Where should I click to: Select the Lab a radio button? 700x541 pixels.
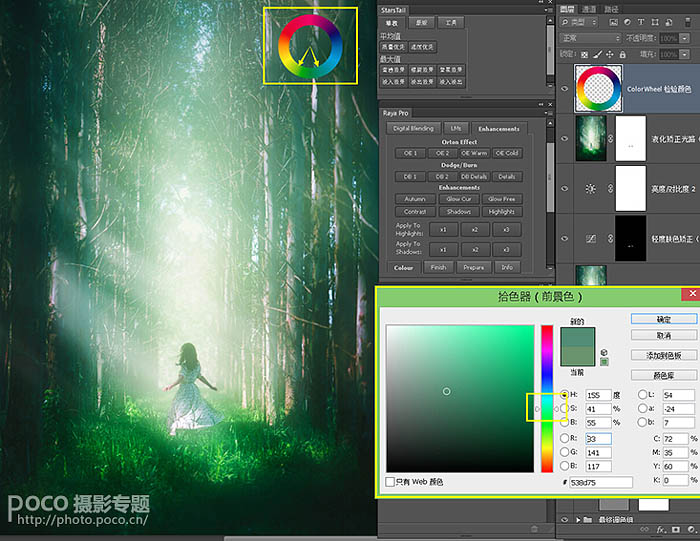click(x=642, y=408)
